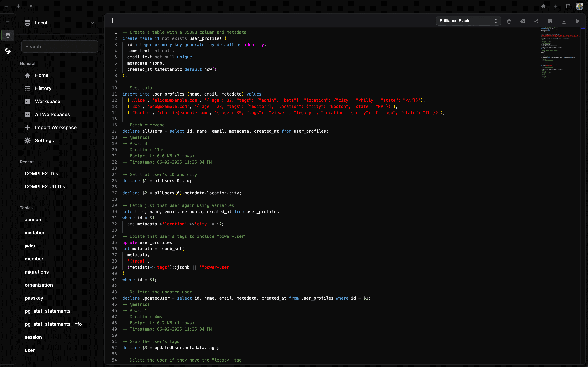Select the session table
Screen dimensions: 588x367
tap(33, 337)
